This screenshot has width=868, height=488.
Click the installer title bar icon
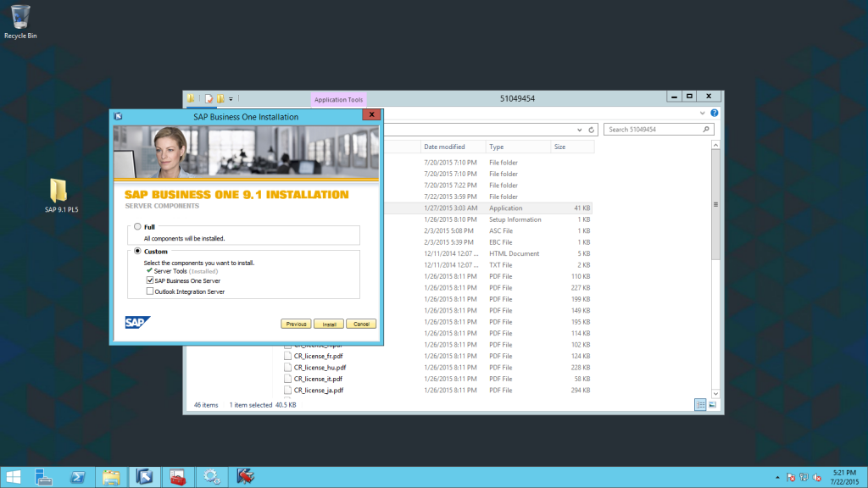coord(118,116)
